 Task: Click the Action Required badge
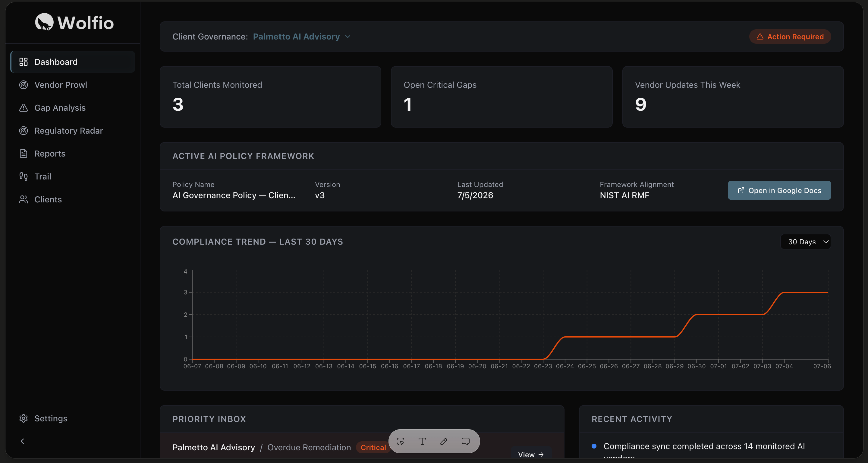pyautogui.click(x=790, y=36)
